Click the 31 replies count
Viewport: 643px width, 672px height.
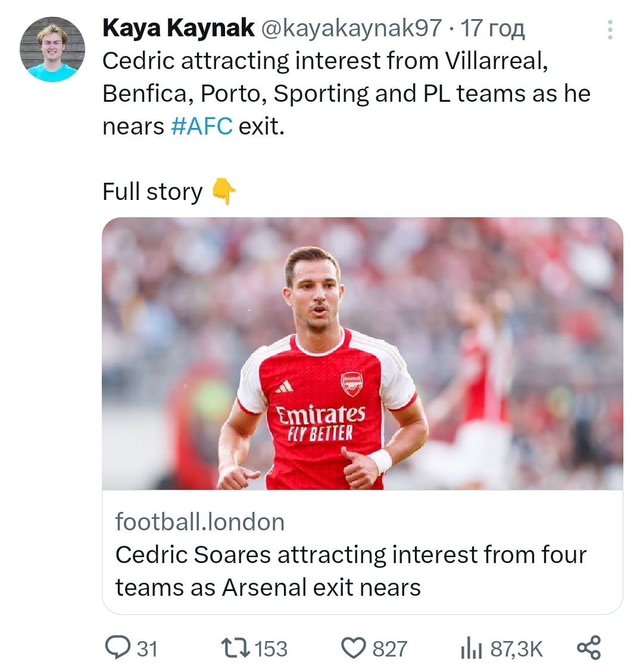(148, 648)
